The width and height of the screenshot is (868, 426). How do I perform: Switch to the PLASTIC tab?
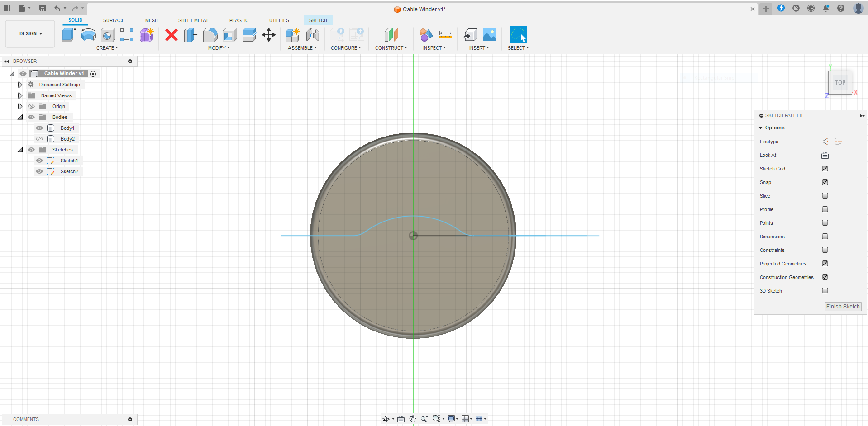(239, 20)
